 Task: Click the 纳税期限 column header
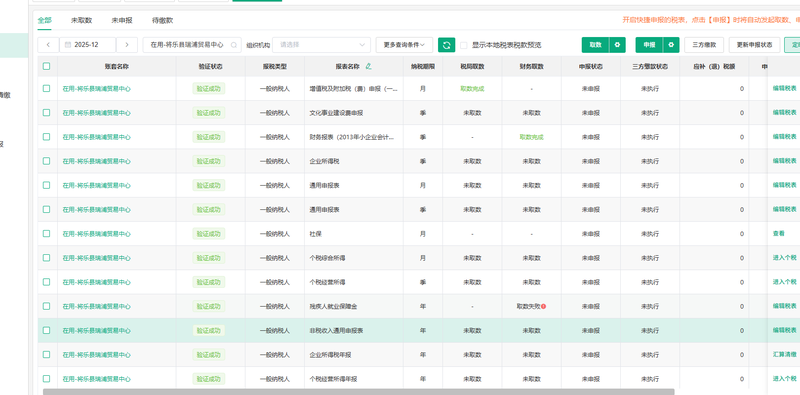tap(423, 66)
